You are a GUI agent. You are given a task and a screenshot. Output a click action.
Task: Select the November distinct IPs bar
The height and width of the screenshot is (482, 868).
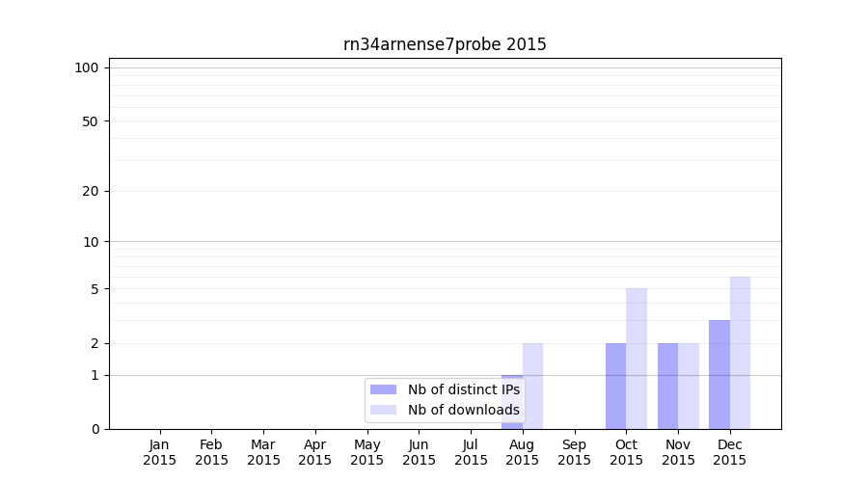coord(667,386)
